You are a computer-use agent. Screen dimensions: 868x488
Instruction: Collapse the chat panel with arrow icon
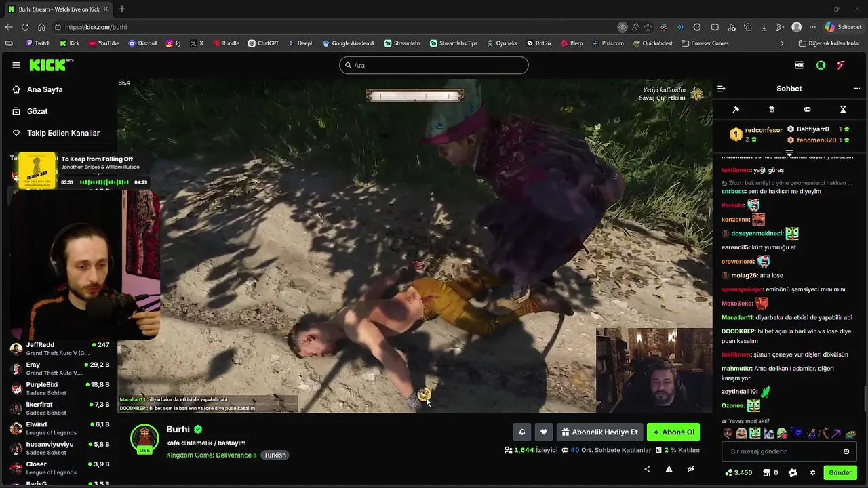point(722,89)
